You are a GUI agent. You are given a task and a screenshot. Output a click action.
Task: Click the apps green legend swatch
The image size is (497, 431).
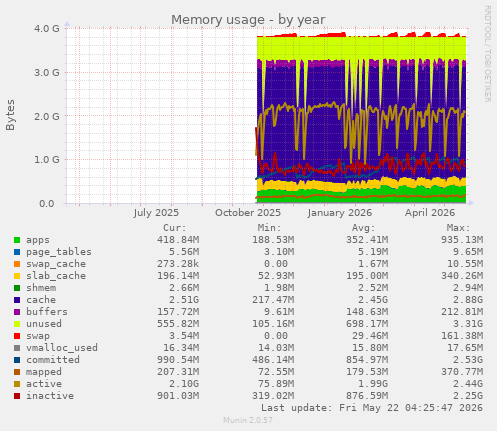point(17,240)
